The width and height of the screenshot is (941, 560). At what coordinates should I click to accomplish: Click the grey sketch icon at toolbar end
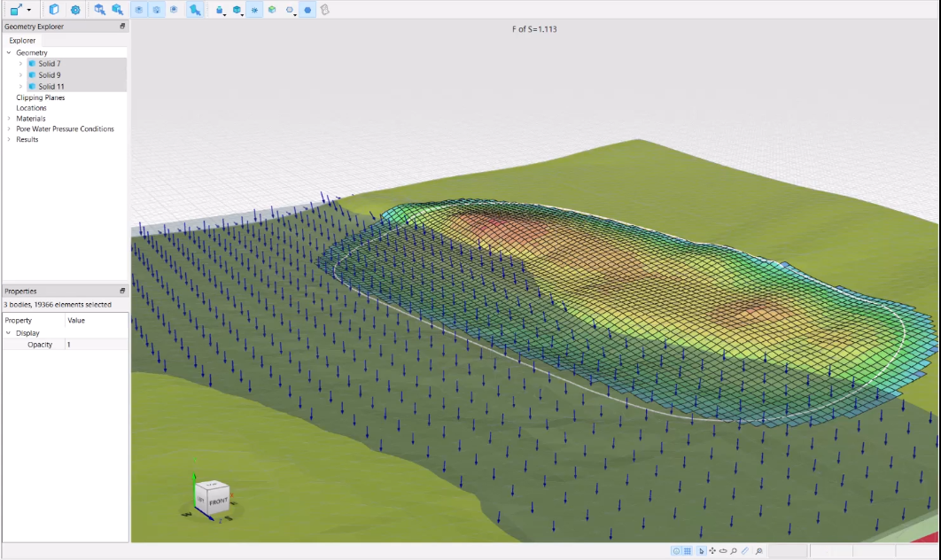[324, 10]
